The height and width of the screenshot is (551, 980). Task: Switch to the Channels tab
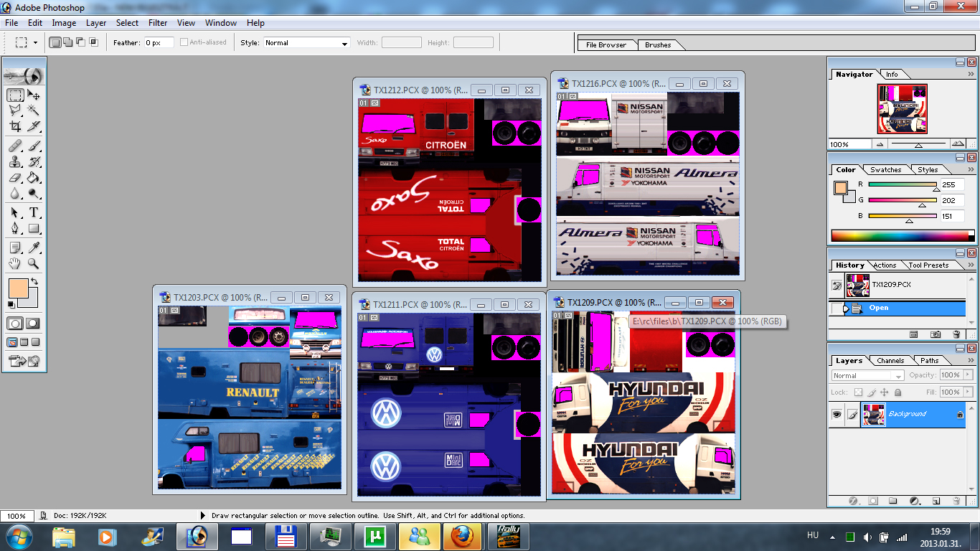coord(890,361)
